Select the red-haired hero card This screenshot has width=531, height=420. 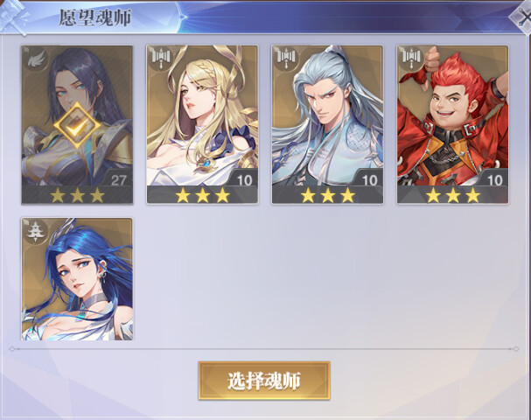453,124
